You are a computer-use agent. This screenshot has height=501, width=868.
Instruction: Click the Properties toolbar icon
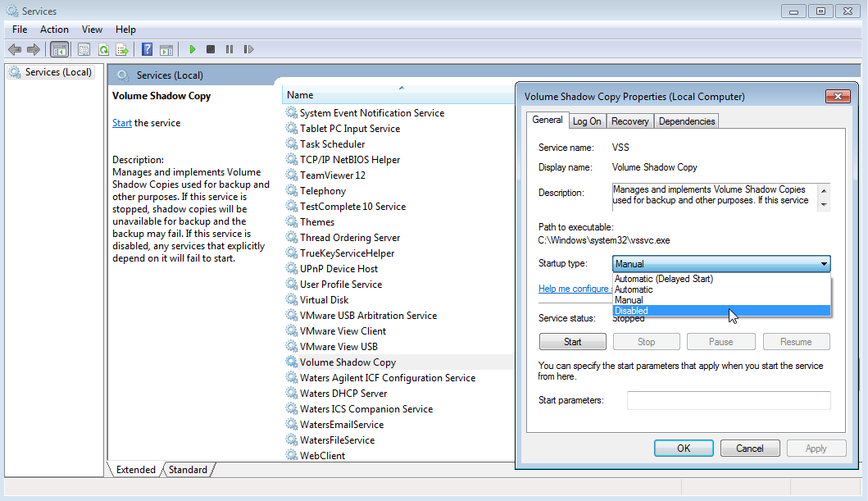click(82, 49)
